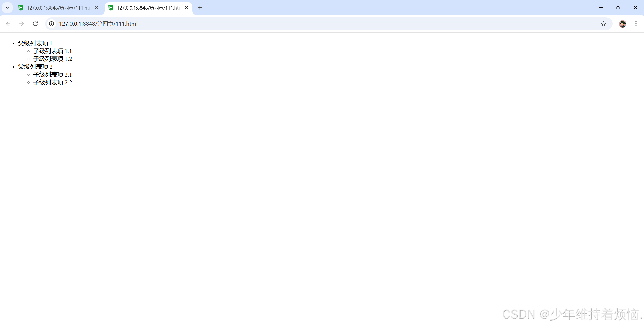The image size is (644, 325).
Task: Open the site information icon
Action: tap(51, 24)
